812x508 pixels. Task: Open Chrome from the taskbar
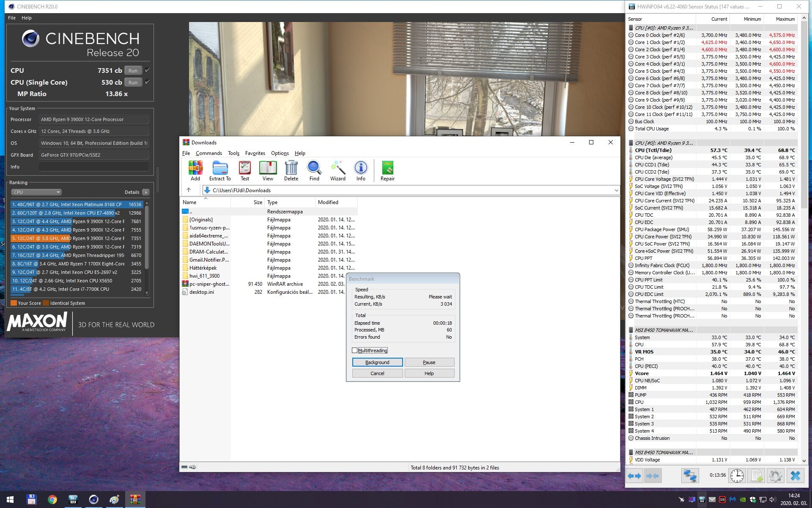52,500
